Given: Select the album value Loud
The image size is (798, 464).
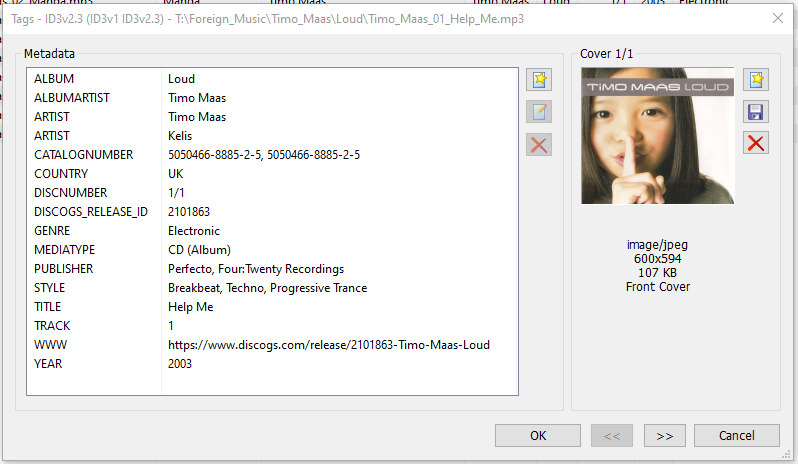Looking at the screenshot, I should (x=182, y=79).
